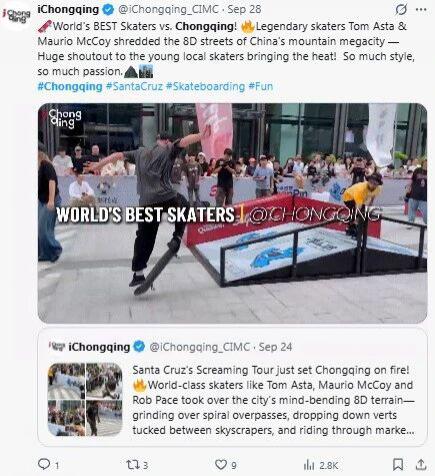The height and width of the screenshot is (476, 435).
Task: Bookmark this skateboarding post
Action: click(398, 464)
